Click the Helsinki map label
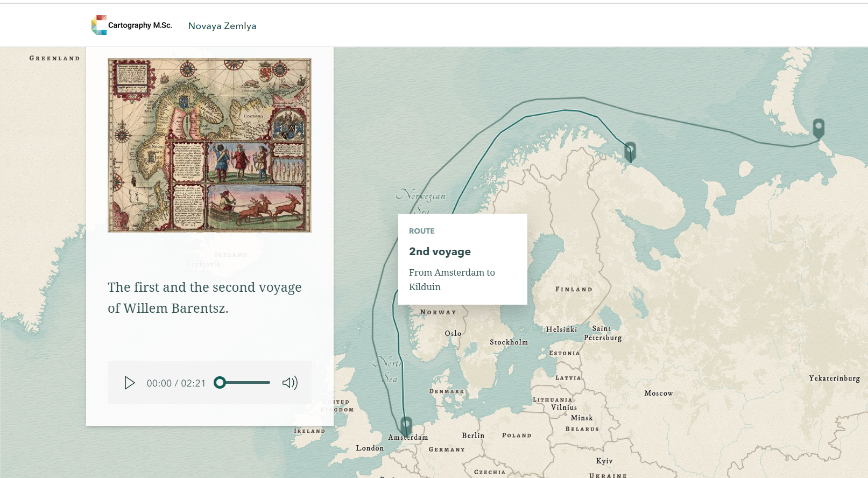This screenshot has width=868, height=478. click(561, 329)
